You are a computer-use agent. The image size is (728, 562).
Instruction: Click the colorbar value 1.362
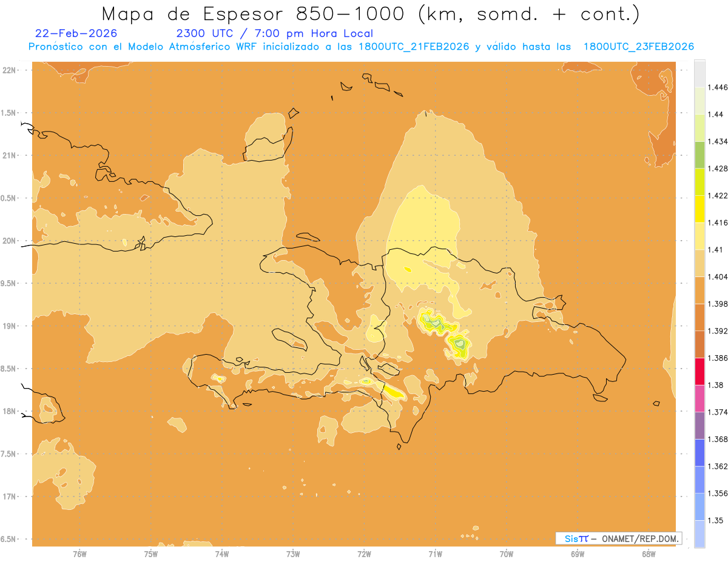click(x=719, y=466)
